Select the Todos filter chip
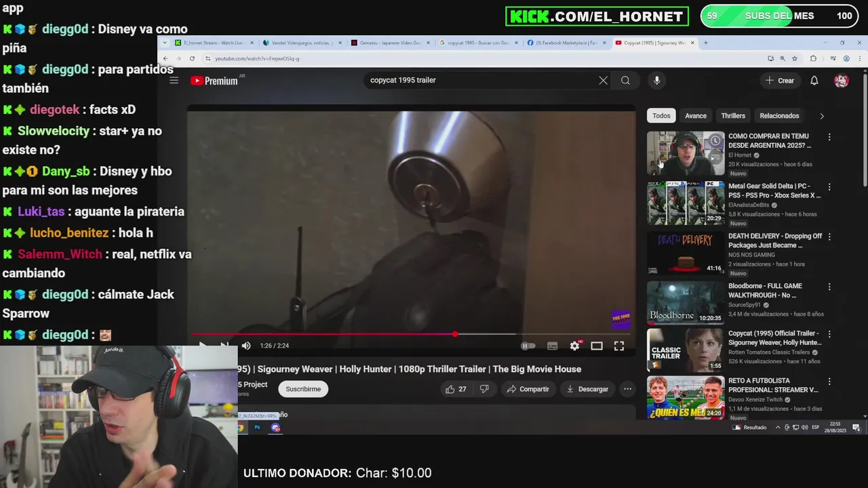The width and height of the screenshot is (868, 488). pyautogui.click(x=661, y=116)
